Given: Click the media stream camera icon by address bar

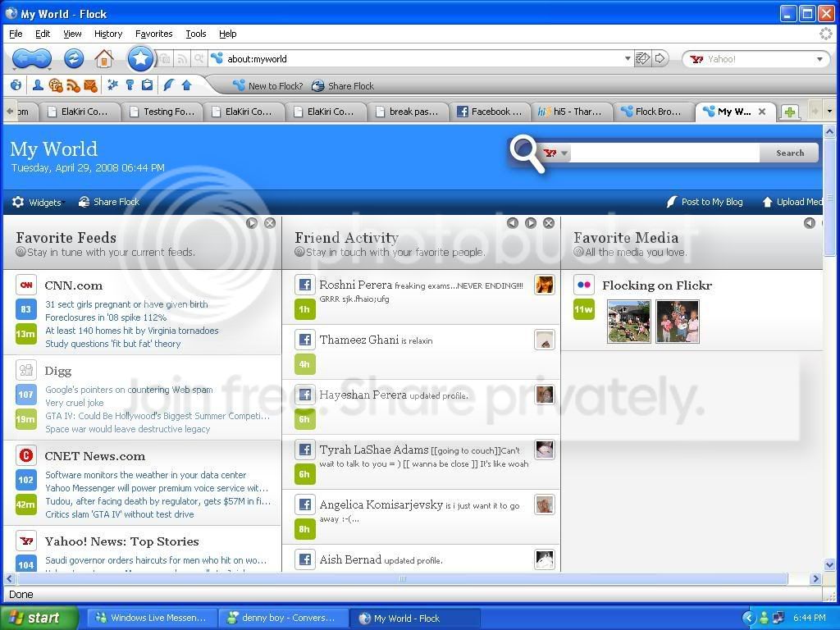Looking at the screenshot, I should pyautogui.click(x=165, y=59).
